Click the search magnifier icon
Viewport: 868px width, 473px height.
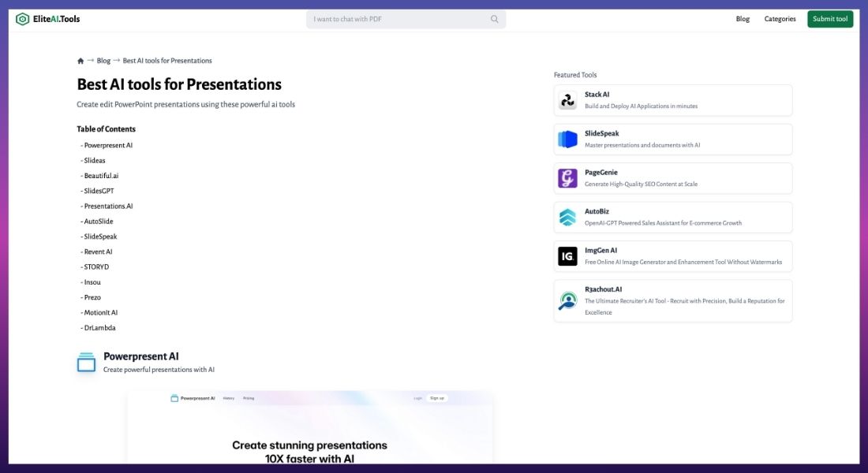coord(494,20)
